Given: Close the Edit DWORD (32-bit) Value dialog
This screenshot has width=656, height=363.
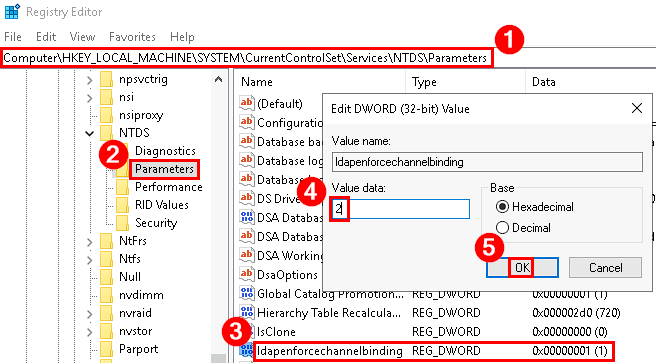Looking at the screenshot, I should tap(637, 108).
